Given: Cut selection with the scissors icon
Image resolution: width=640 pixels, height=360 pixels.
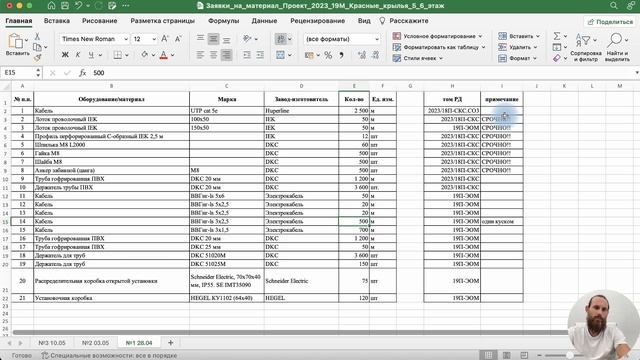Looking at the screenshot, I should point(37,37).
